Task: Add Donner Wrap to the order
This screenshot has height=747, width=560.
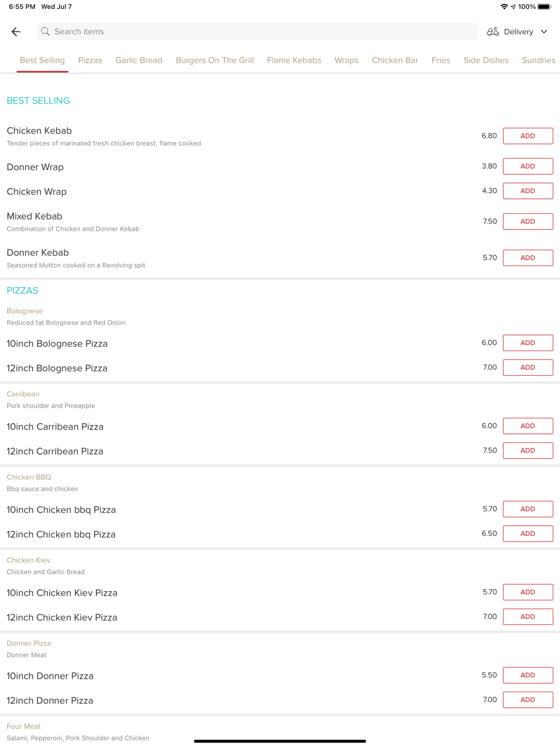Action: click(x=528, y=166)
